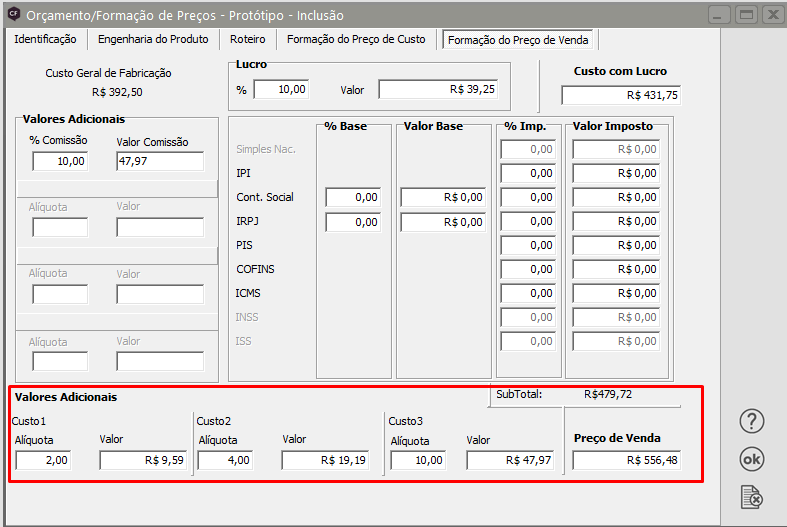Select the Roteiro tab
Viewport: 787px width, 527px height.
tap(247, 39)
